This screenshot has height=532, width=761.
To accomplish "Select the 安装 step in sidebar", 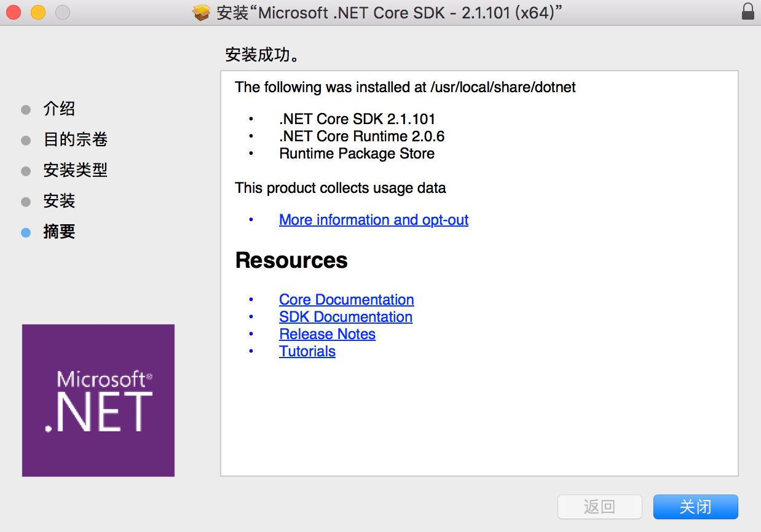I will tap(59, 201).
